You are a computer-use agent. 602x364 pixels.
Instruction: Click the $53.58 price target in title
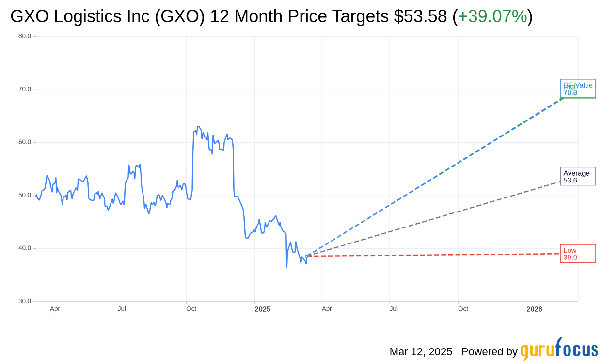tap(420, 16)
